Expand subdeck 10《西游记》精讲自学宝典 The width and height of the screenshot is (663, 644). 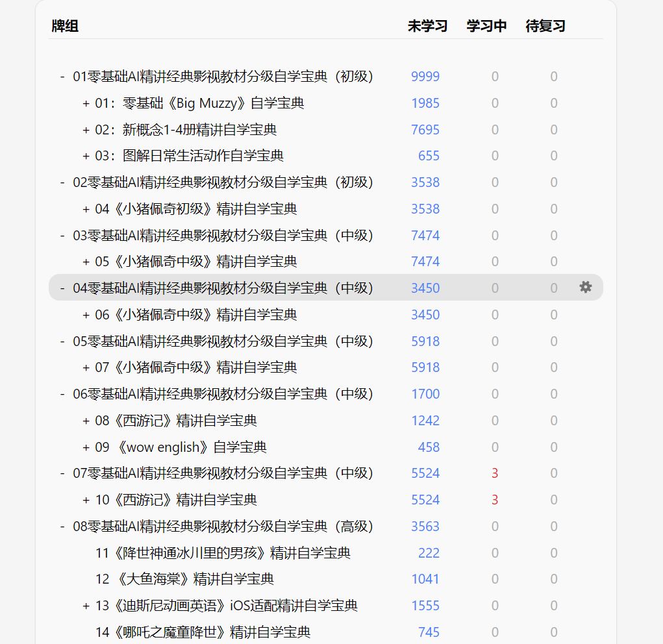86,500
